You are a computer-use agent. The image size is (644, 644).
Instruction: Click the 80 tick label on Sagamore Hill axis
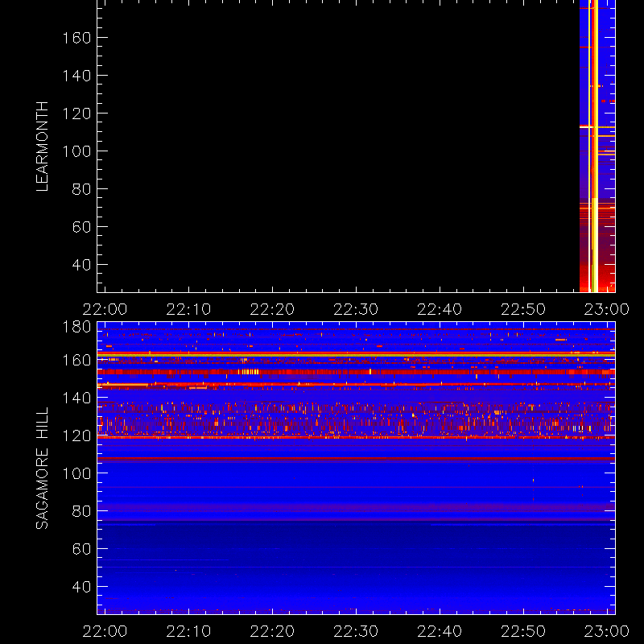pos(81,511)
